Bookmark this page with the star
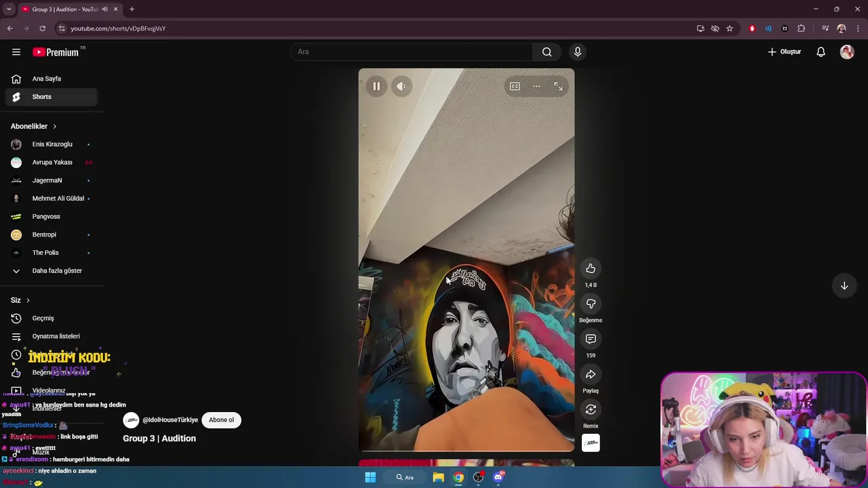868x488 pixels. click(x=730, y=28)
